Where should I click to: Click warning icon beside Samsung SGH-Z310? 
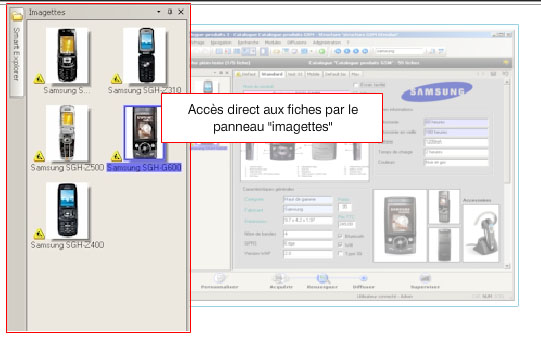pos(116,79)
